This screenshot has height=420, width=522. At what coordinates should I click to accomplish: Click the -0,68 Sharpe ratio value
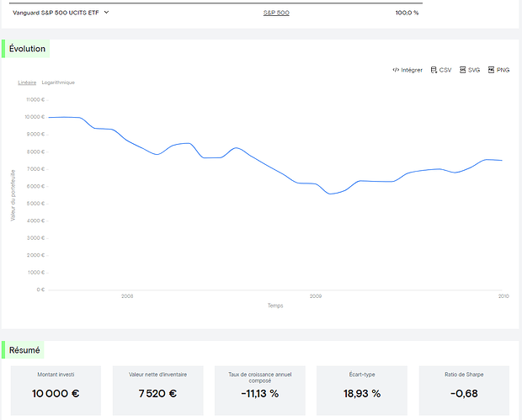(464, 394)
